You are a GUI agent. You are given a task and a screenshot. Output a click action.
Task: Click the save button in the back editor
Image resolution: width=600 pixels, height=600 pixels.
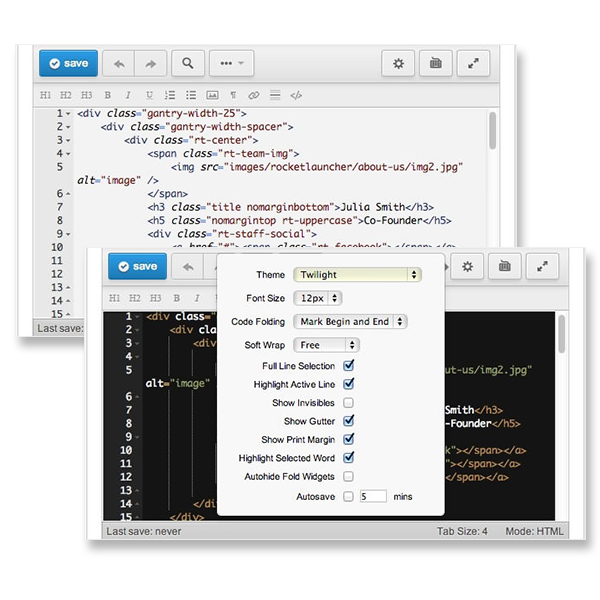68,63
